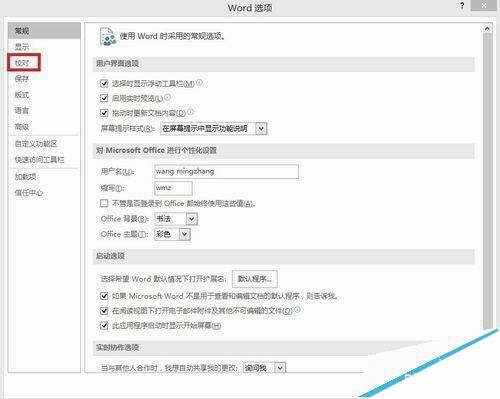Open 自定义功能区 settings
This screenshot has width=500, height=399.
click(36, 144)
